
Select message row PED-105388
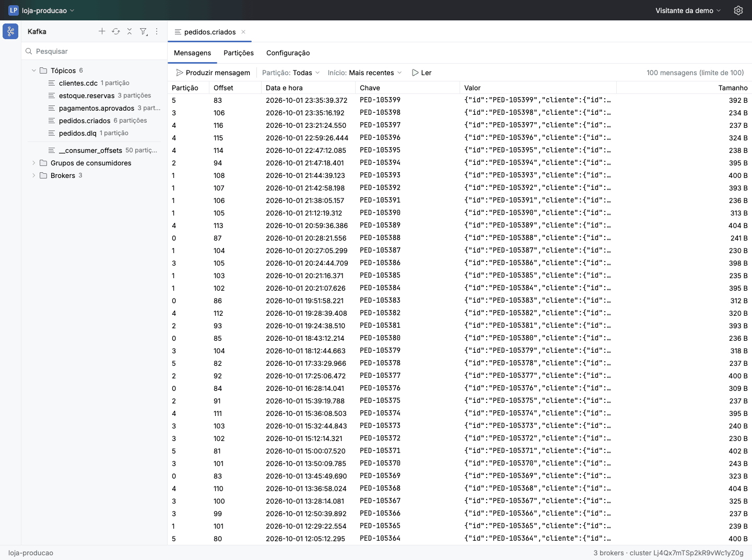point(460,238)
